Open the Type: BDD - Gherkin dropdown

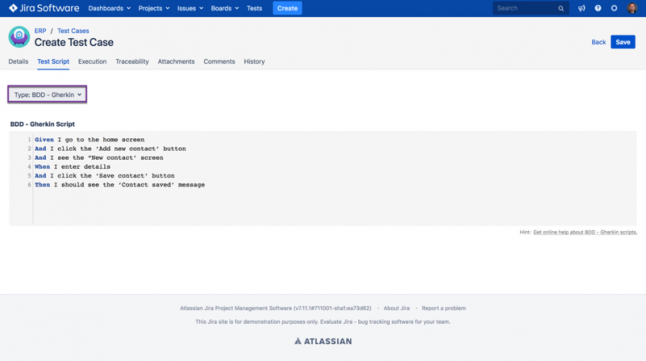(47, 95)
